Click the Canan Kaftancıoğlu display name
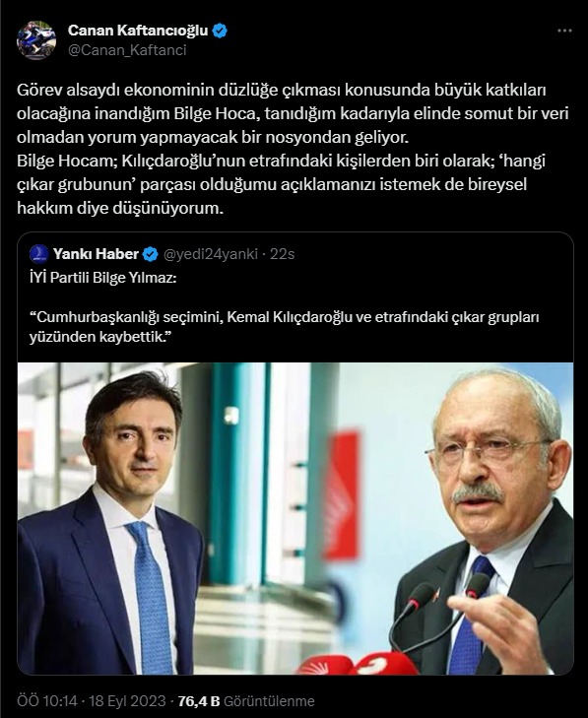Image resolution: width=588 pixels, height=718 pixels. 138,31
